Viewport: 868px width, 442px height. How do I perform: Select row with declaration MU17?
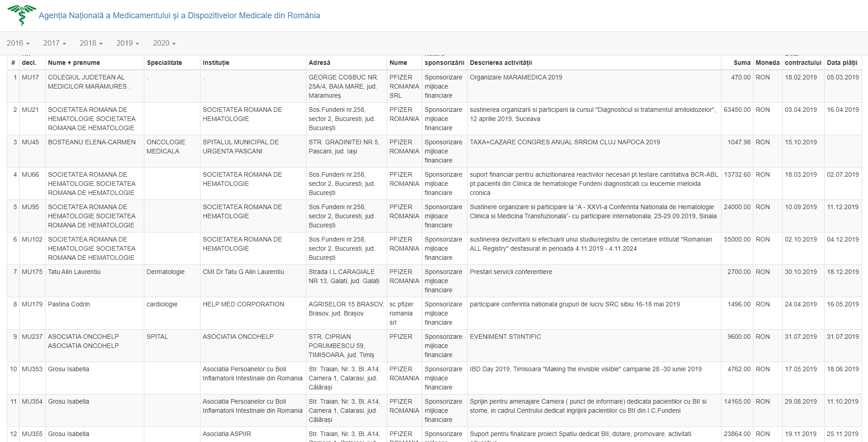[x=31, y=77]
